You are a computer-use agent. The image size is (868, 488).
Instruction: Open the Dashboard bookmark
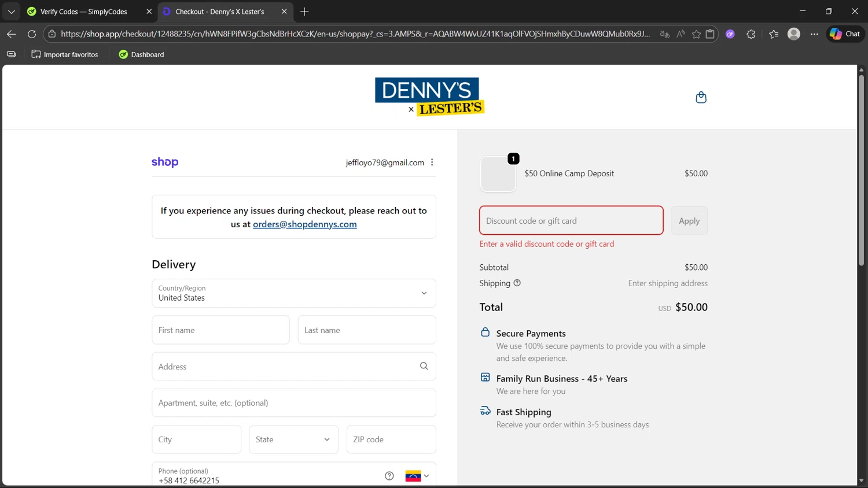point(141,54)
